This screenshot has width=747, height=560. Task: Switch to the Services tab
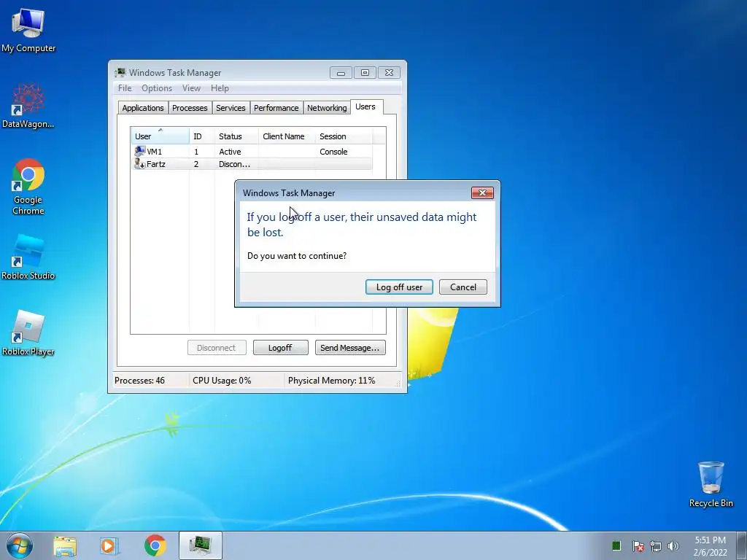[231, 108]
